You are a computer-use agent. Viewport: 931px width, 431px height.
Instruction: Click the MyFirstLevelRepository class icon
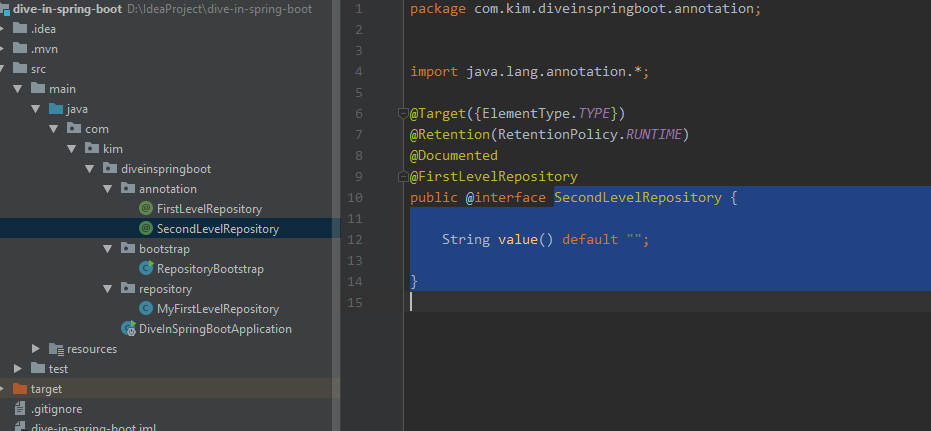pos(146,309)
